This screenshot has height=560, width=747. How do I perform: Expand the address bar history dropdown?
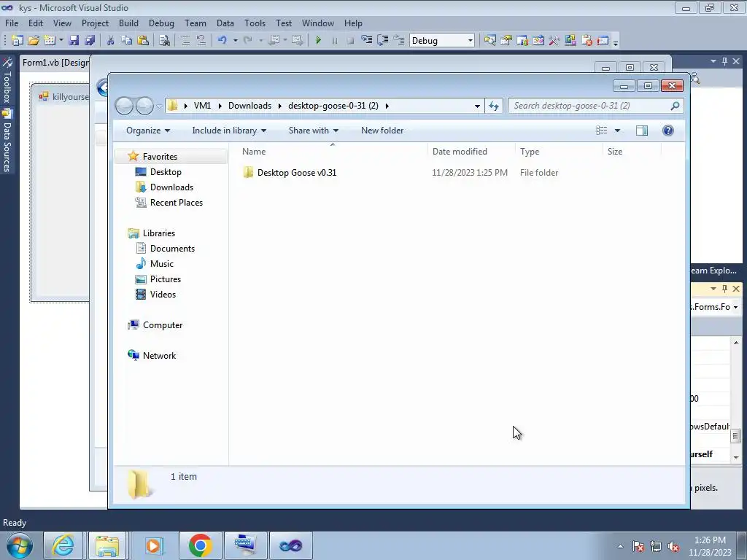tap(477, 106)
